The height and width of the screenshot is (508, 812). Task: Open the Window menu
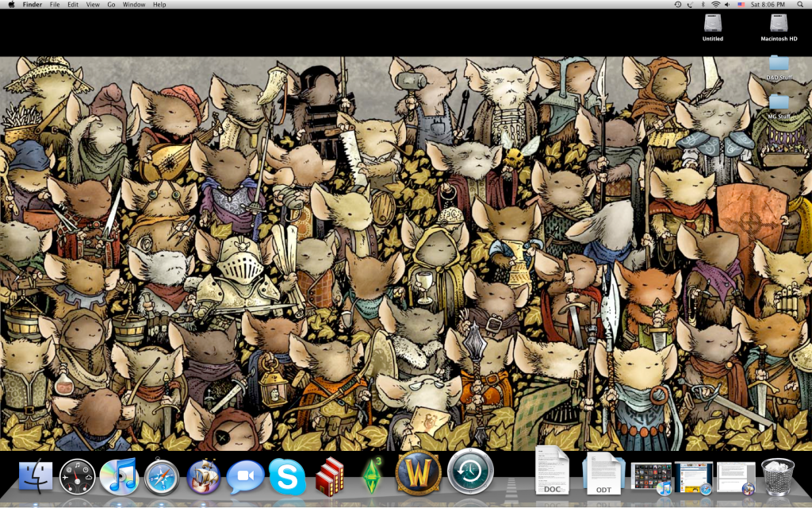(133, 4)
